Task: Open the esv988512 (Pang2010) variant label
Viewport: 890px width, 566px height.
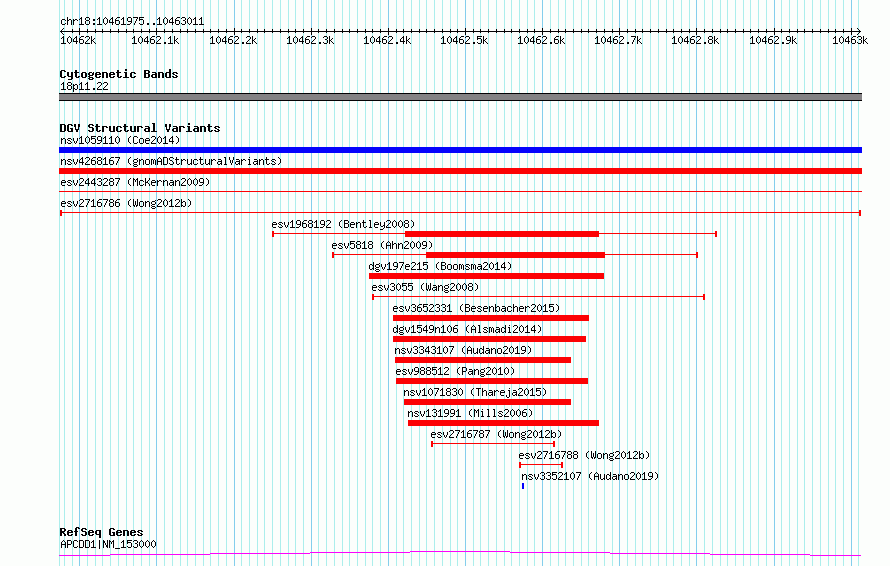Action: (455, 371)
